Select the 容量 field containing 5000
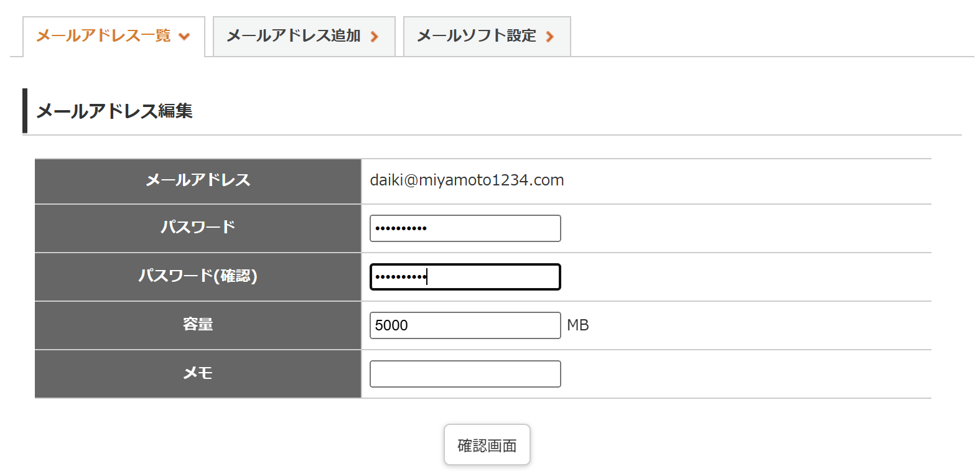This screenshot has height=471, width=980. coord(465,325)
